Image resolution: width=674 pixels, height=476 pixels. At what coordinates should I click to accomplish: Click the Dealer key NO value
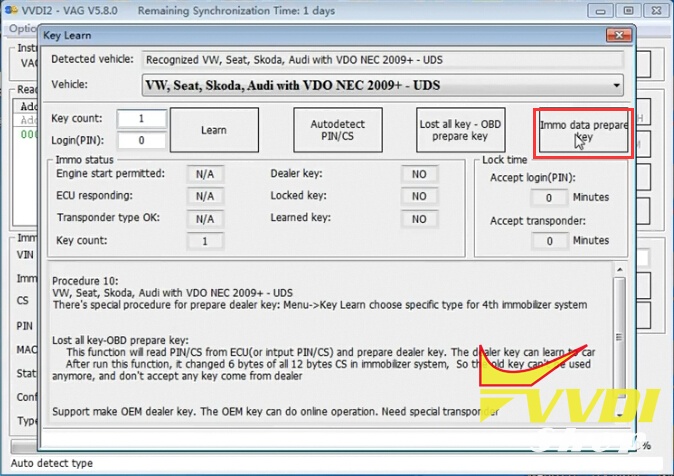pos(420,174)
